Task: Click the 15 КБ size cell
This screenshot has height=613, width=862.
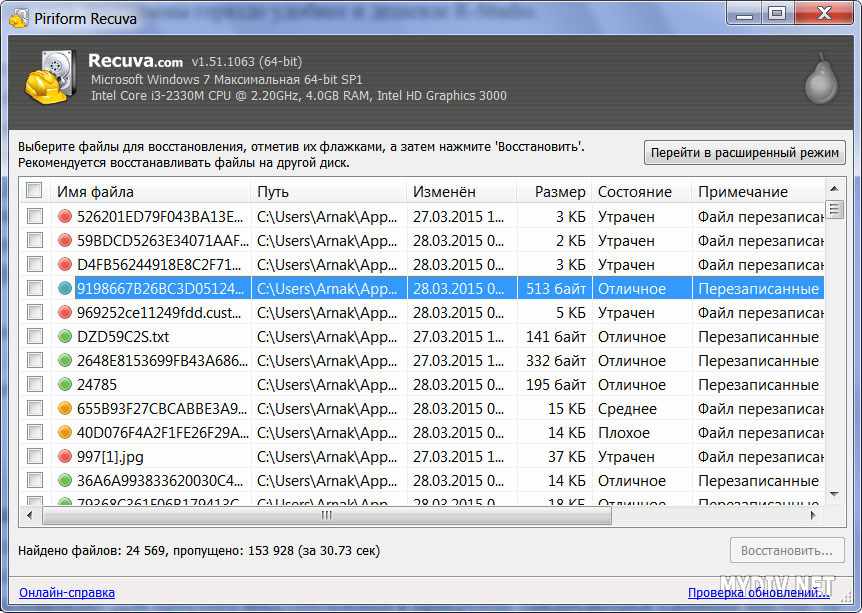Action: tap(567, 408)
